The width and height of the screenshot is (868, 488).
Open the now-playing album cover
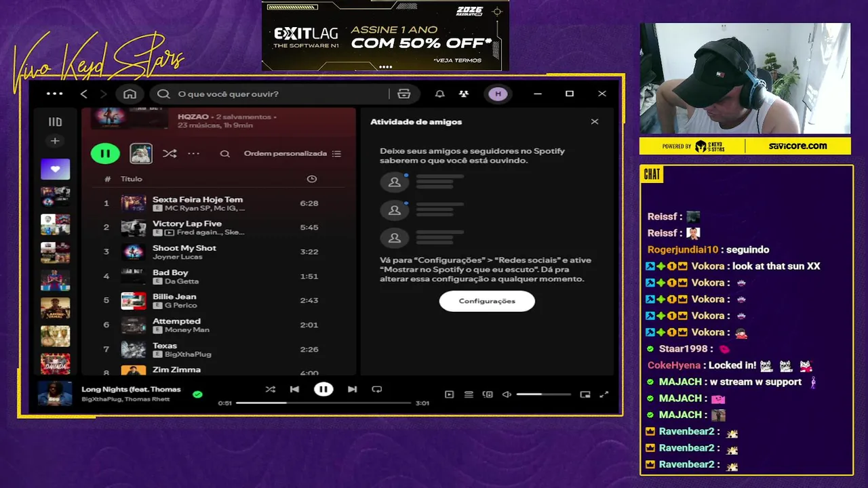coord(55,393)
